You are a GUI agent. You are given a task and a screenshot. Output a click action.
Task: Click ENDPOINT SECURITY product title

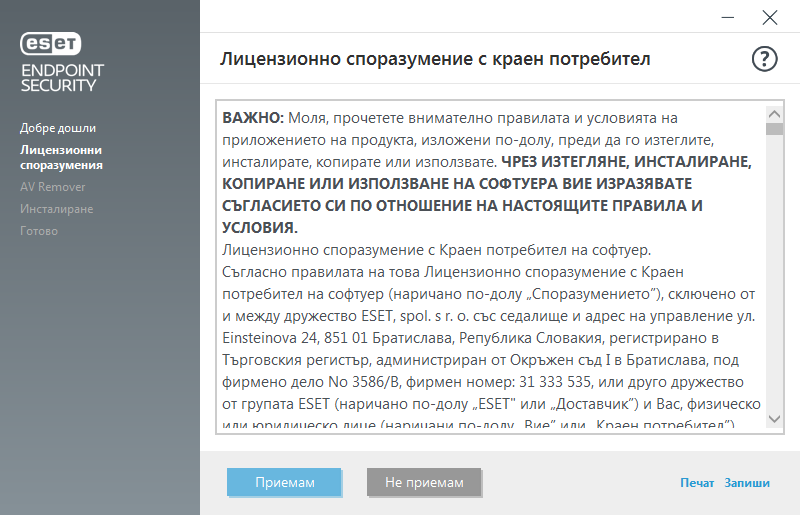62,78
